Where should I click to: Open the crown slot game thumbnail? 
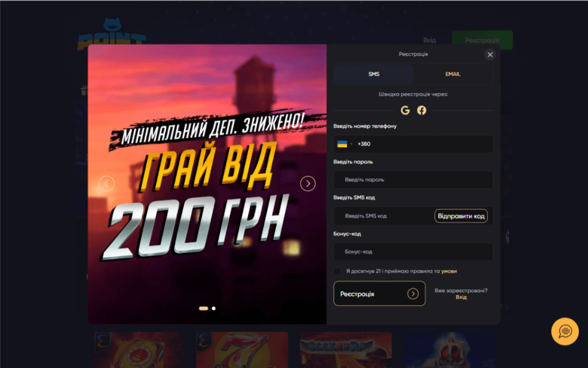[x=450, y=350]
